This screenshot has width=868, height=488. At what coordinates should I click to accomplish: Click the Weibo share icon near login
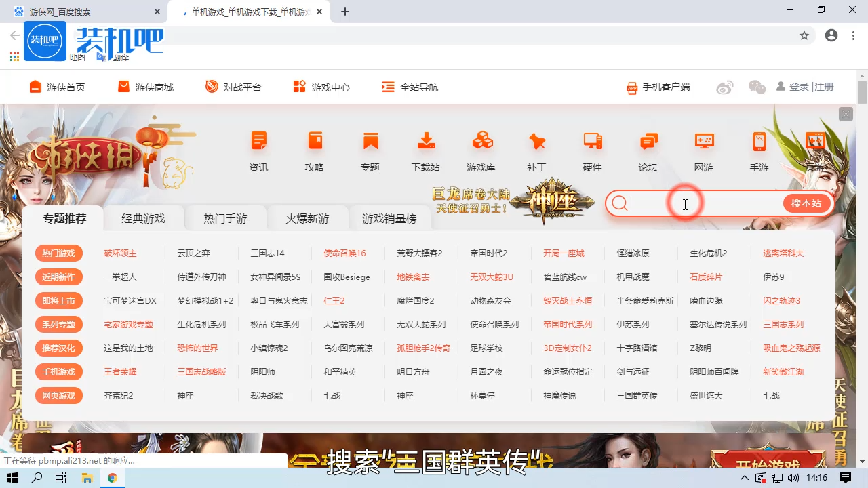tap(724, 87)
